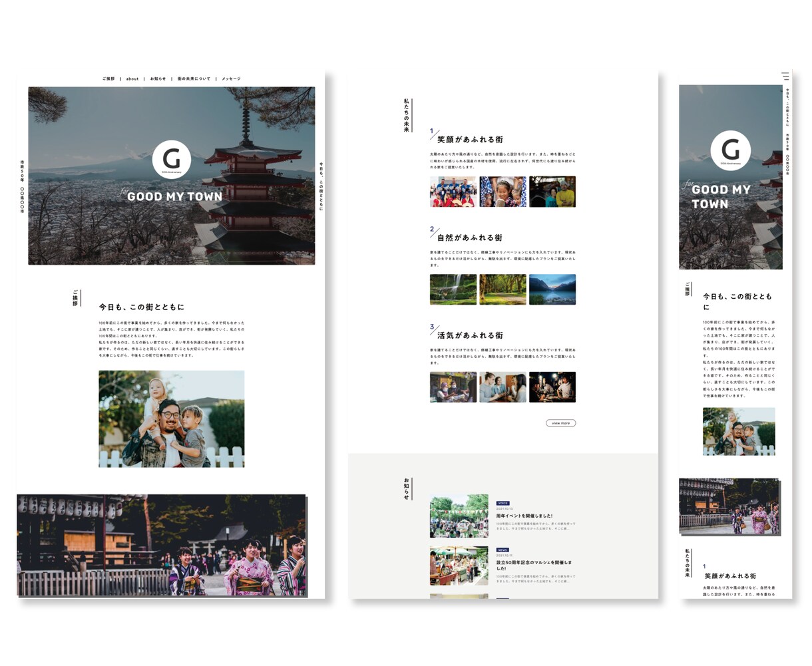
Task: View the blue-shirt group photo under 笑顔があふれる街
Action: [x=453, y=192]
